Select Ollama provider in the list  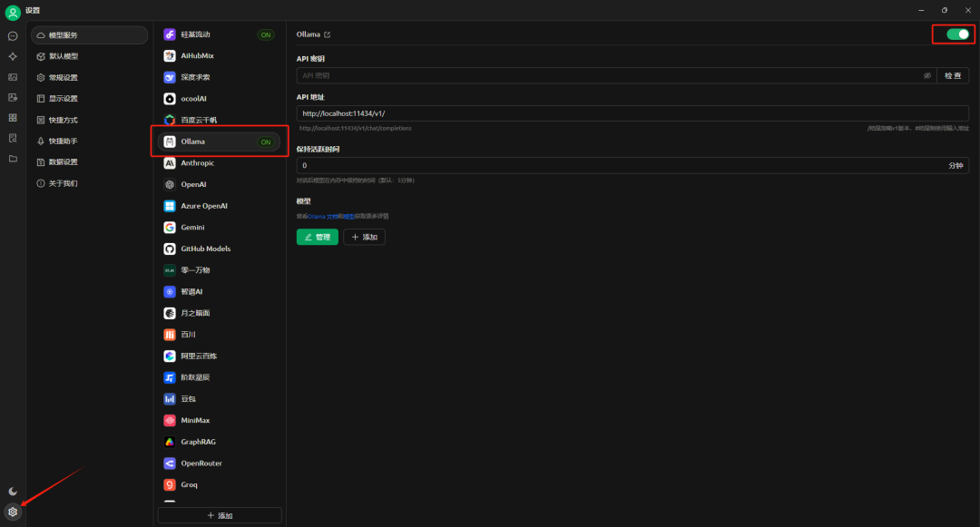tap(219, 142)
